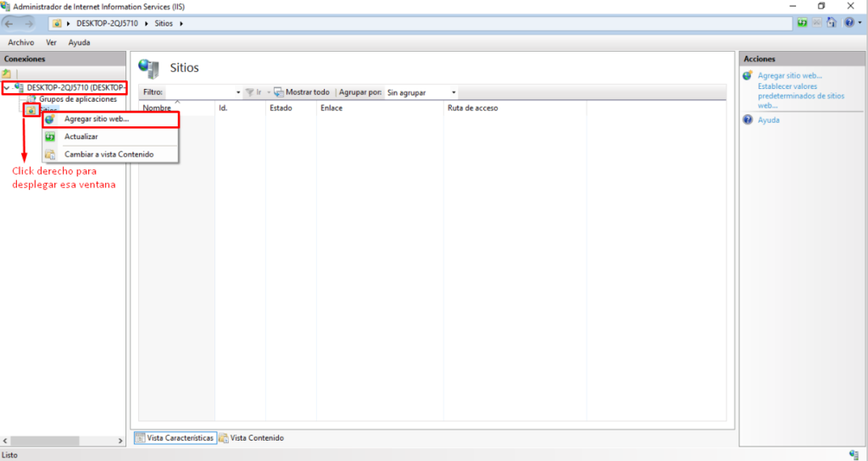Open dropdown arrow beside Help icon
868x461 pixels.
[x=860, y=23]
